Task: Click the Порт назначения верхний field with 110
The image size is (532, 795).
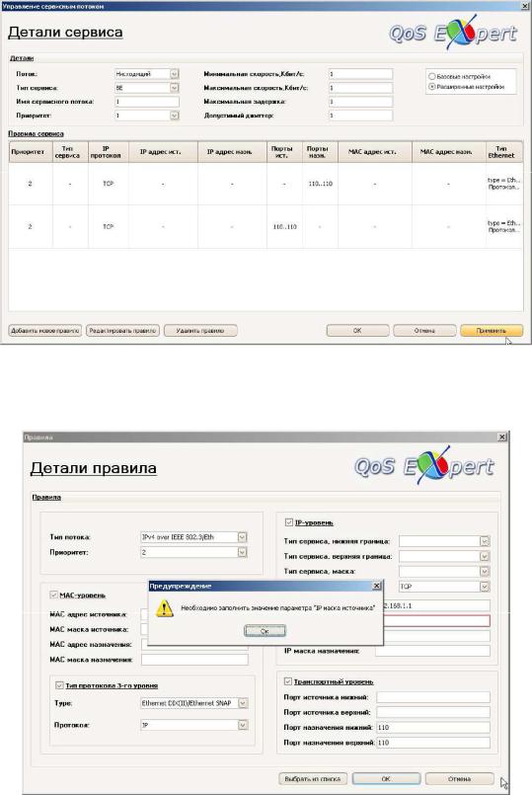Action: click(x=433, y=743)
